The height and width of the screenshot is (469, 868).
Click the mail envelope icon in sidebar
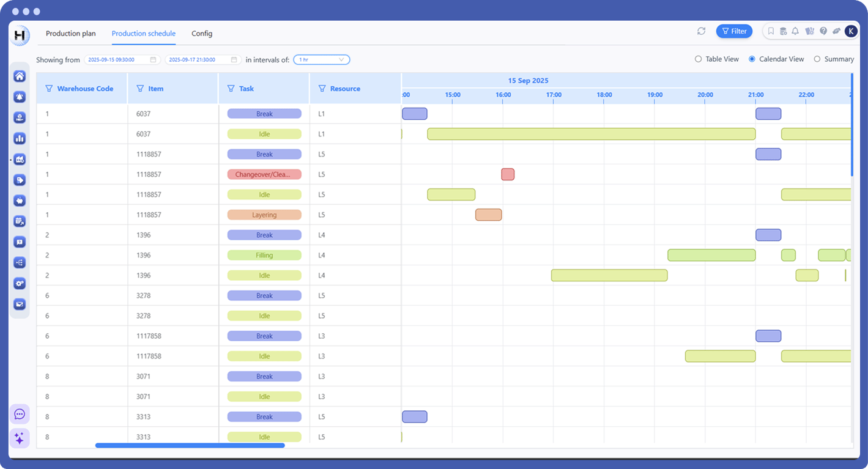20,305
